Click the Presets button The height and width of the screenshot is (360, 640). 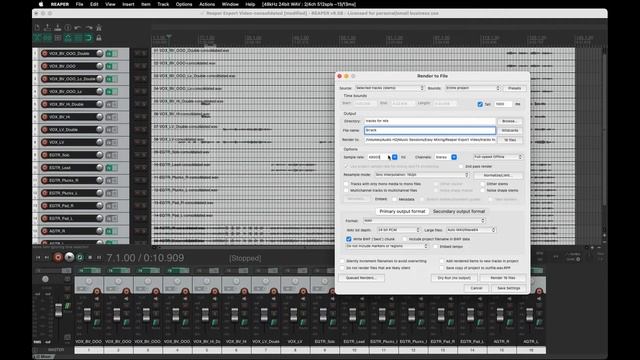point(514,88)
